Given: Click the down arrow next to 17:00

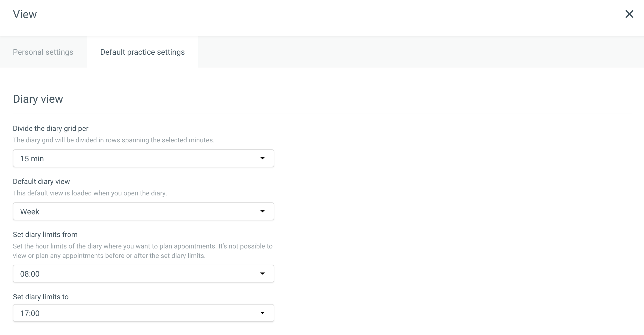Looking at the screenshot, I should pos(262,313).
